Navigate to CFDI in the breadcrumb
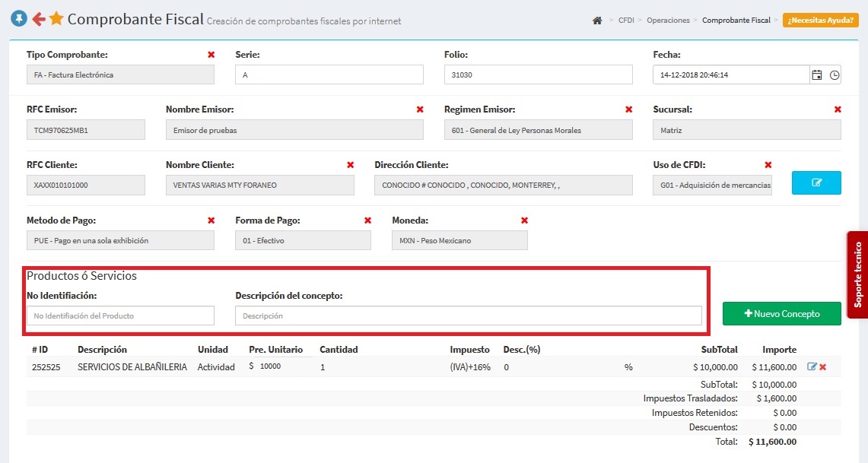This screenshot has height=463, width=868. click(626, 21)
